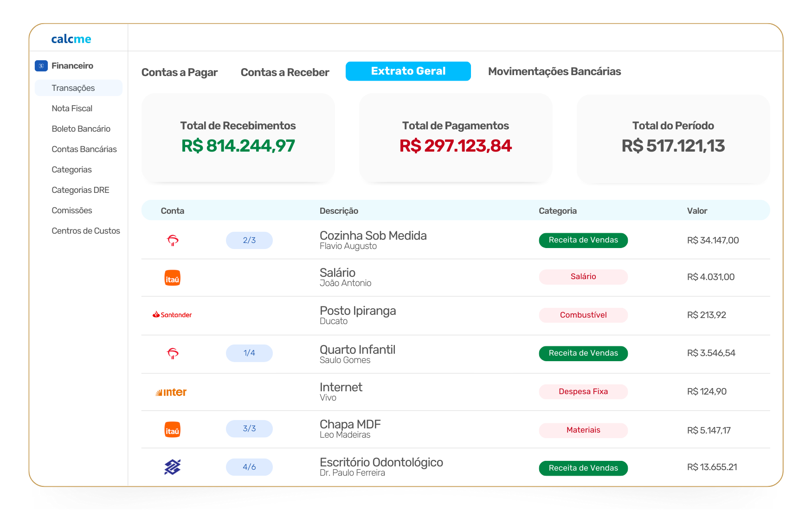Viewport: 812px width, 510px height.
Task: Click the calcme logo
Action: click(x=71, y=39)
